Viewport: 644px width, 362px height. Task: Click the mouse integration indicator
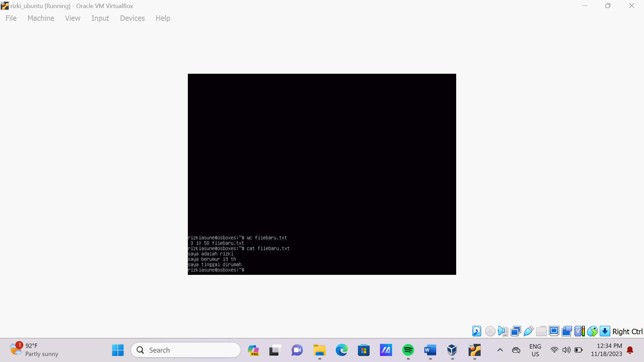[592, 331]
